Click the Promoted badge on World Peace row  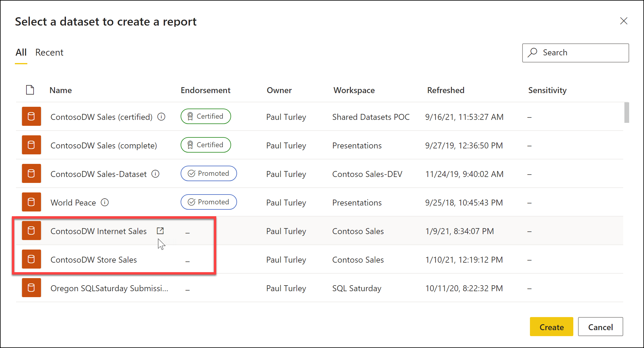click(209, 202)
